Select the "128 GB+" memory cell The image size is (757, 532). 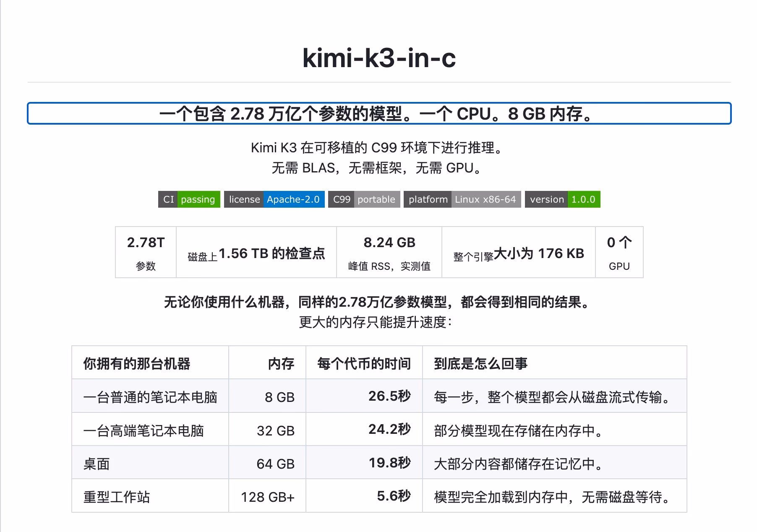tap(267, 496)
